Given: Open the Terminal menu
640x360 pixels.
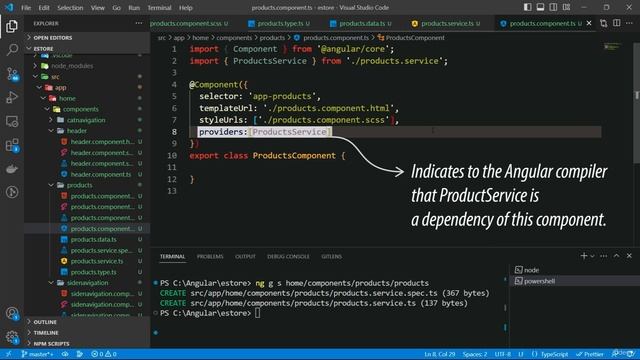Looking at the screenshot, I should 159,8.
